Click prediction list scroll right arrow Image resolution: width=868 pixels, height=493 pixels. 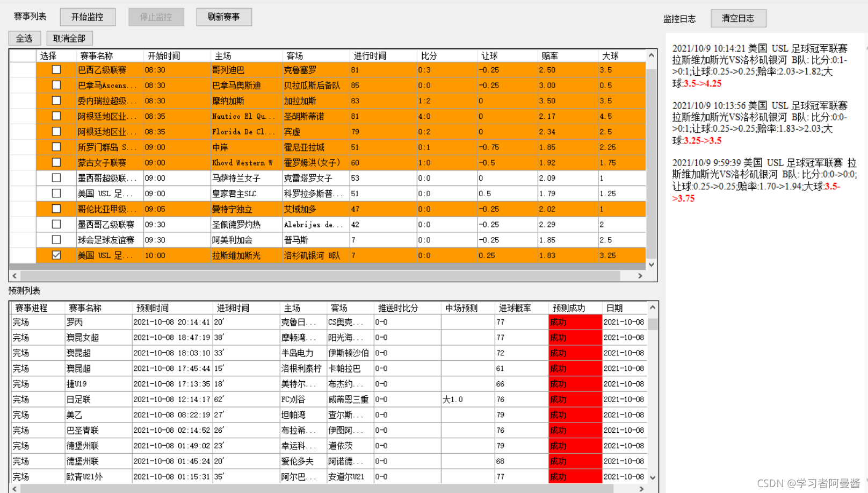[x=641, y=489]
